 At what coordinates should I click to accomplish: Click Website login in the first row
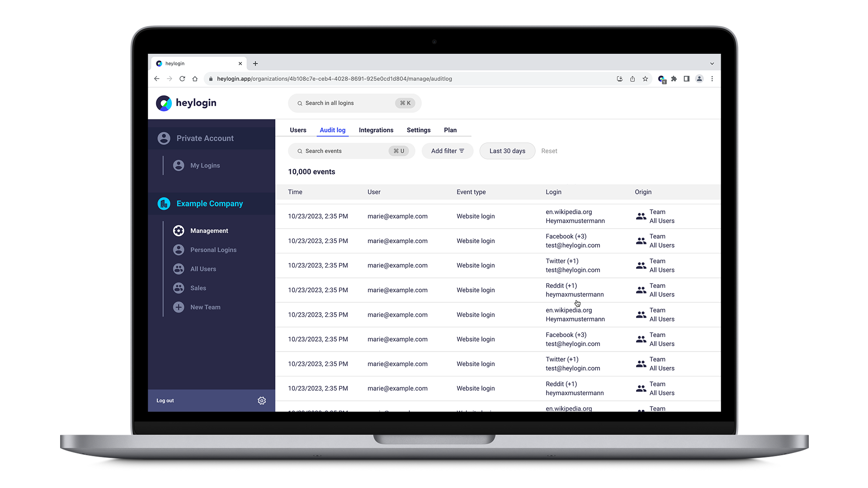[x=476, y=216]
